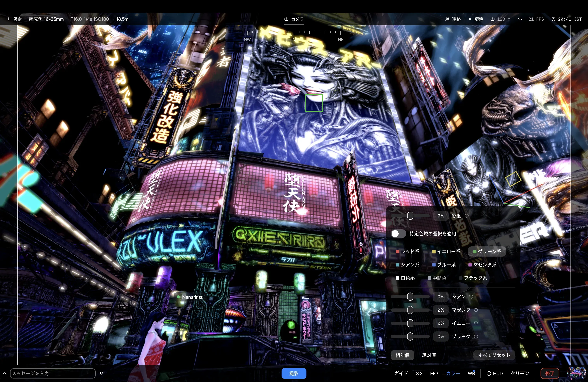This screenshot has height=382, width=588.
Task: Toggle the HUD radio option
Action: [495, 373]
